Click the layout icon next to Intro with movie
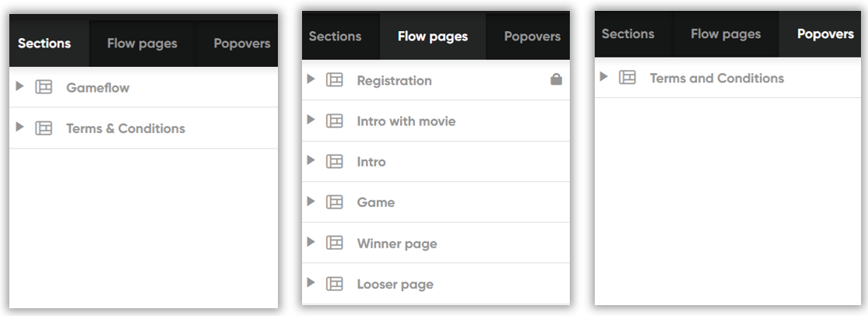 [x=335, y=121]
